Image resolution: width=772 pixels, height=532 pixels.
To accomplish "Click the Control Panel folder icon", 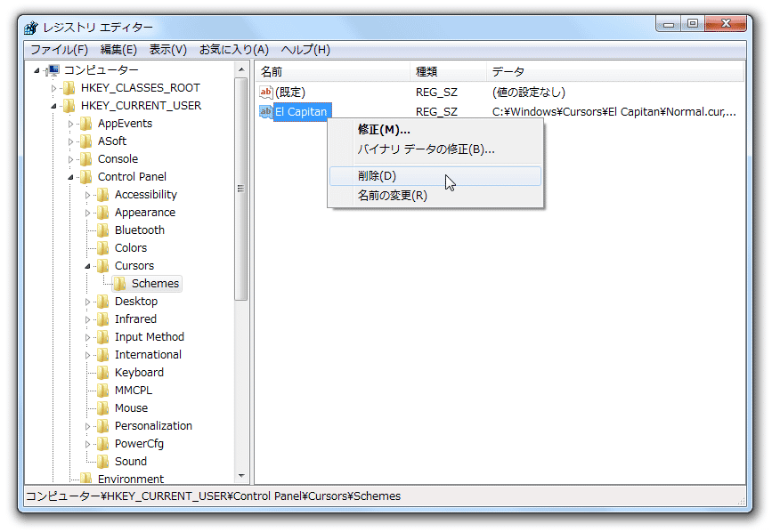I will pos(86,176).
